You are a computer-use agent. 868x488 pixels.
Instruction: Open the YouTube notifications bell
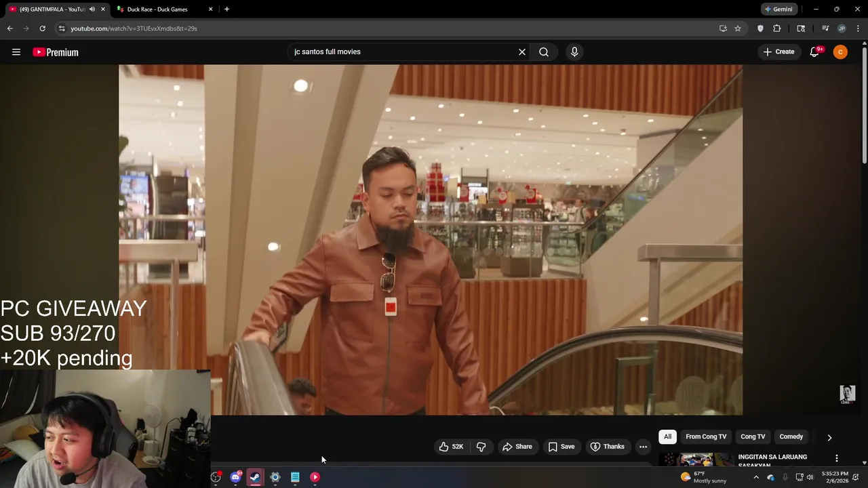[x=815, y=52]
